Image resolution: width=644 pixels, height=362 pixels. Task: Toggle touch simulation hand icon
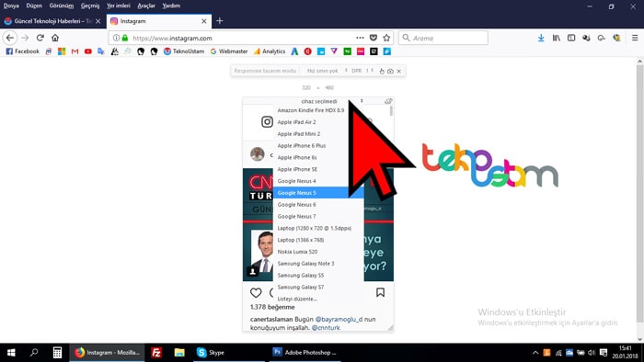point(382,71)
